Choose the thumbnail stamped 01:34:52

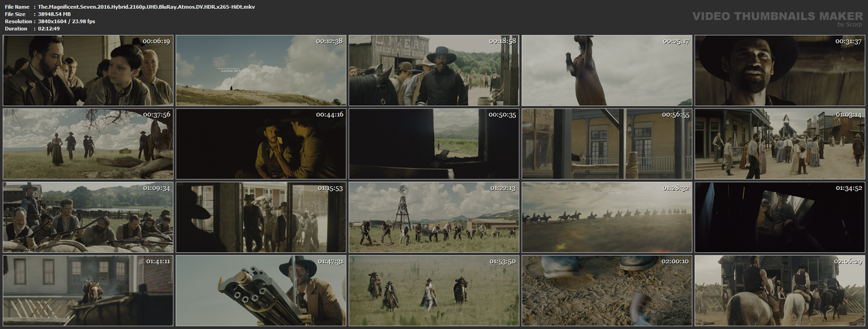tap(780, 216)
